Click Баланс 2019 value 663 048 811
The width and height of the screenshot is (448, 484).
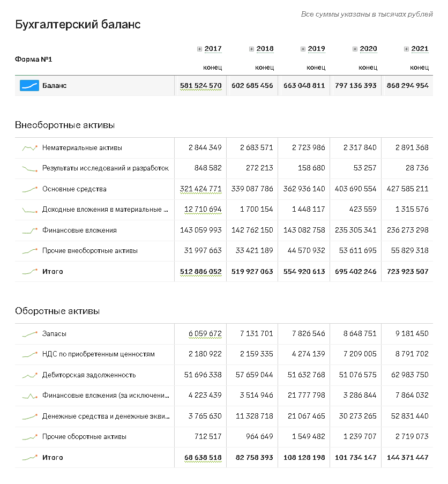click(x=304, y=86)
